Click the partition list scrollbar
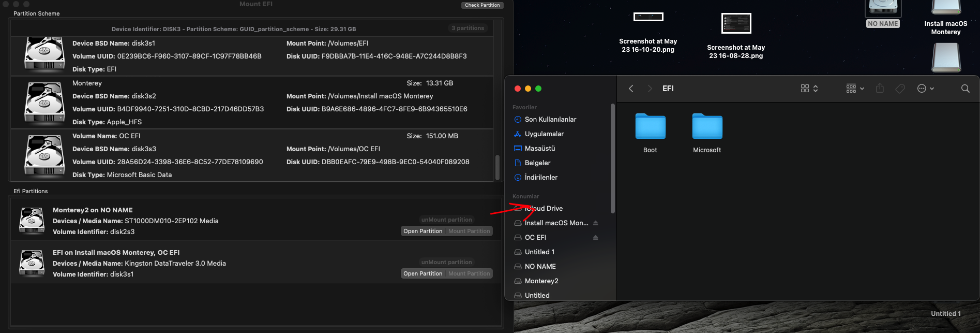 pyautogui.click(x=497, y=167)
